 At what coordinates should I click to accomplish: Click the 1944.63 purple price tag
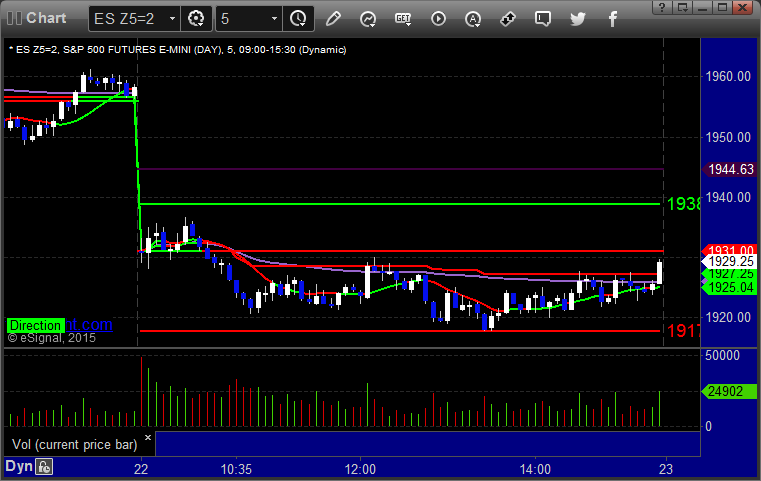730,169
